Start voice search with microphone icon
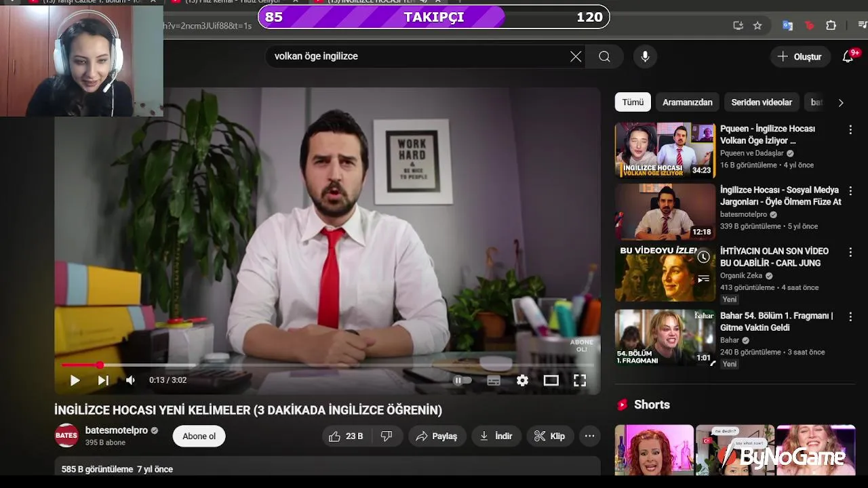 coord(645,56)
